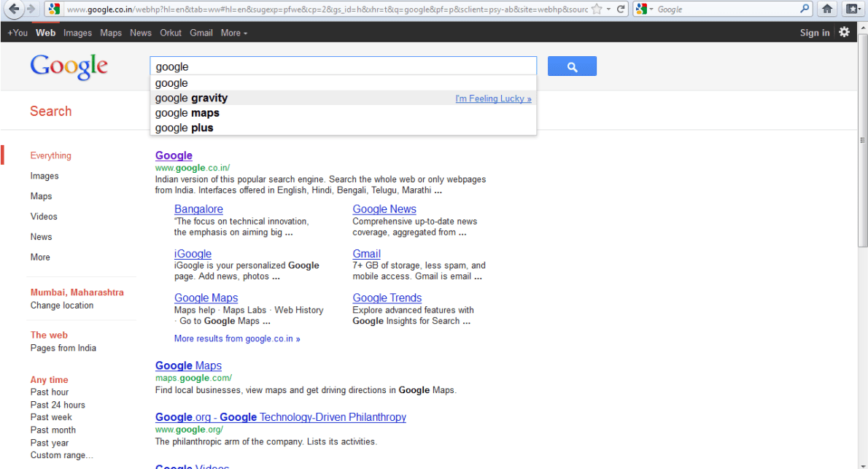Image resolution: width=868 pixels, height=469 pixels.
Task: Click the Sign in link
Action: [x=815, y=32]
